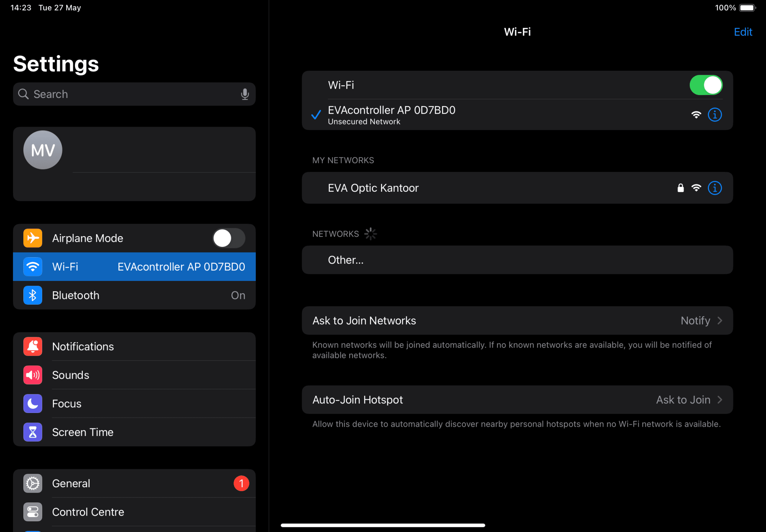
Task: Tap the Control Centre switches icon
Action: coord(33,512)
